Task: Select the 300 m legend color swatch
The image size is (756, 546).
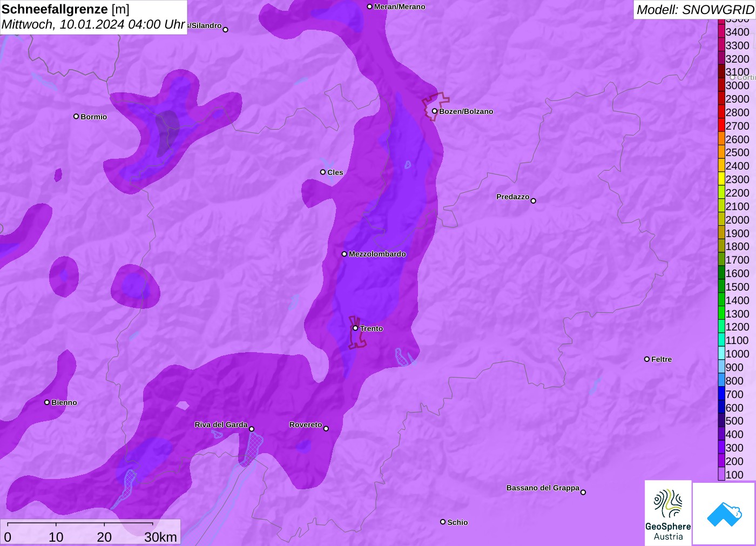Action: [721, 448]
